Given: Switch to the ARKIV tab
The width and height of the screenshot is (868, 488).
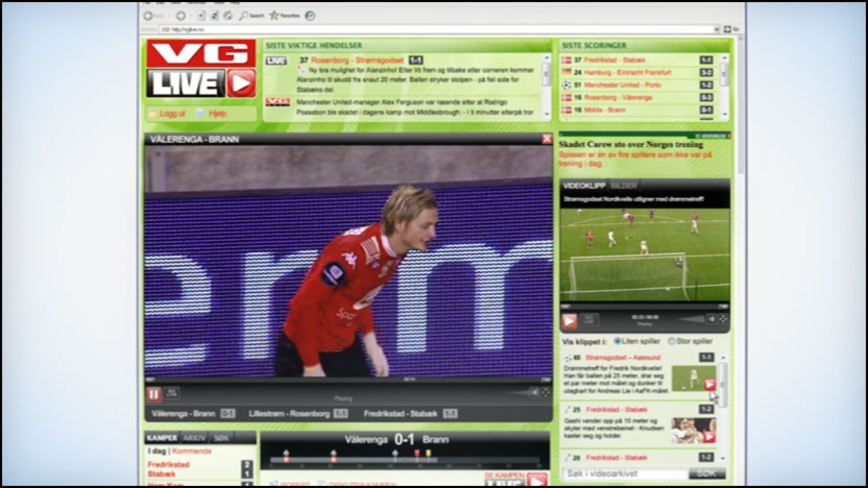Looking at the screenshot, I should (194, 438).
